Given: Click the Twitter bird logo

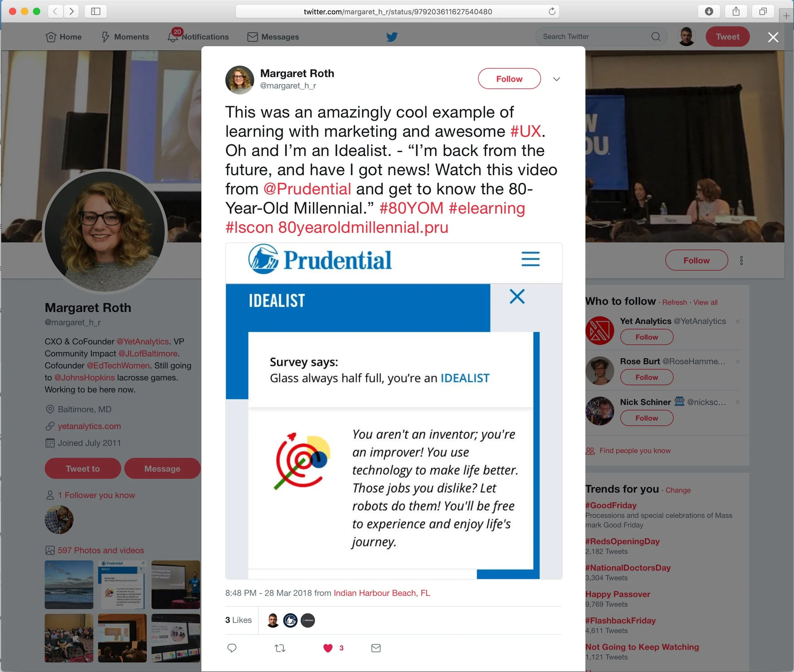Looking at the screenshot, I should pos(392,37).
